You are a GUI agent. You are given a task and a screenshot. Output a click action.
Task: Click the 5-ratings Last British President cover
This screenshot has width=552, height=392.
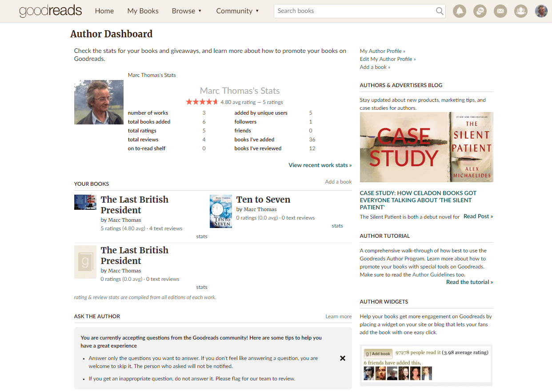[85, 202]
